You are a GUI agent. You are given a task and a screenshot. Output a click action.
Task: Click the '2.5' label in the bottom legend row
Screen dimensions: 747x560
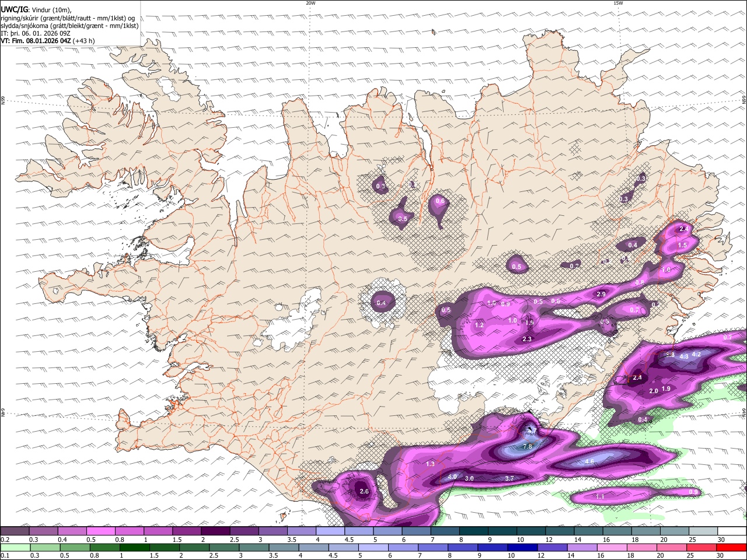(214, 555)
